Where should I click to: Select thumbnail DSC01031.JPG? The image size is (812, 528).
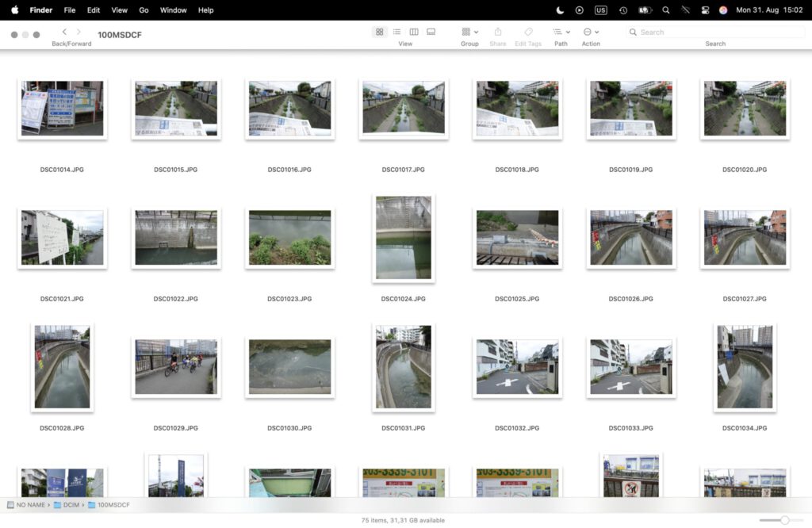(404, 367)
